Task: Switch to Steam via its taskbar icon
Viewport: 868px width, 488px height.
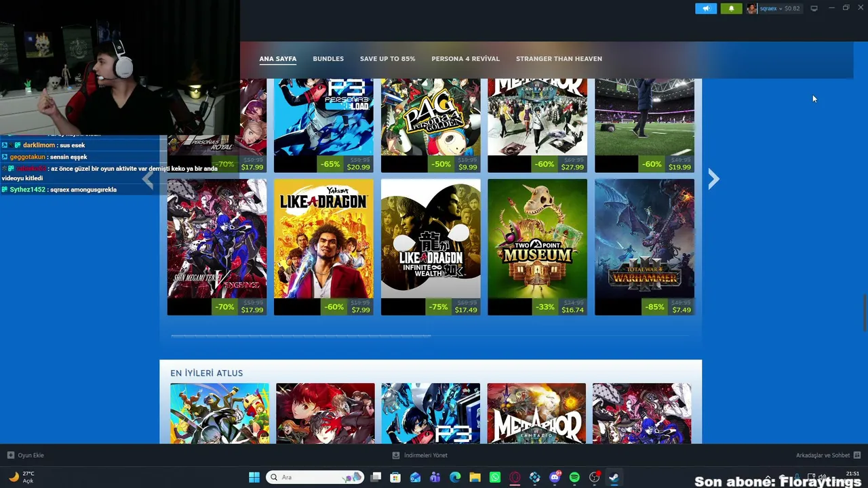Action: tap(614, 477)
